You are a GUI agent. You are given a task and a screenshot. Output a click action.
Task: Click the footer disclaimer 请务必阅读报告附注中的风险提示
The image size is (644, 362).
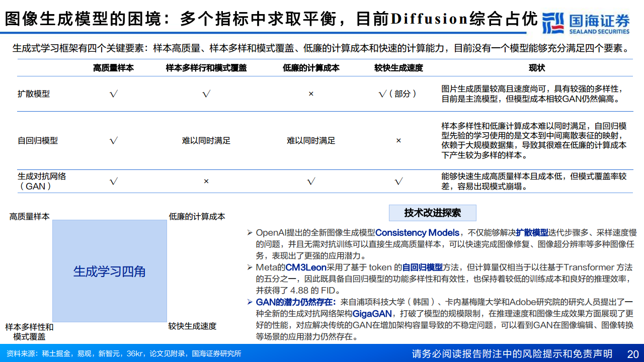(x=512, y=353)
